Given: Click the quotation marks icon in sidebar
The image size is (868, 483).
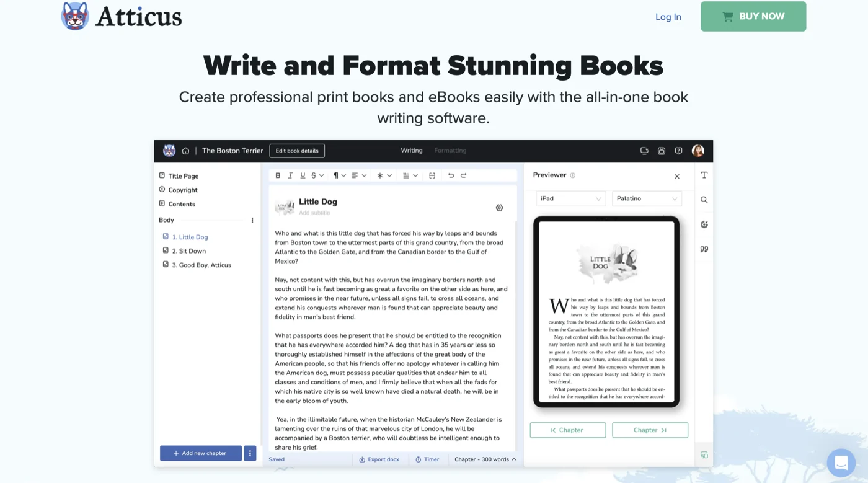Looking at the screenshot, I should click(x=704, y=249).
